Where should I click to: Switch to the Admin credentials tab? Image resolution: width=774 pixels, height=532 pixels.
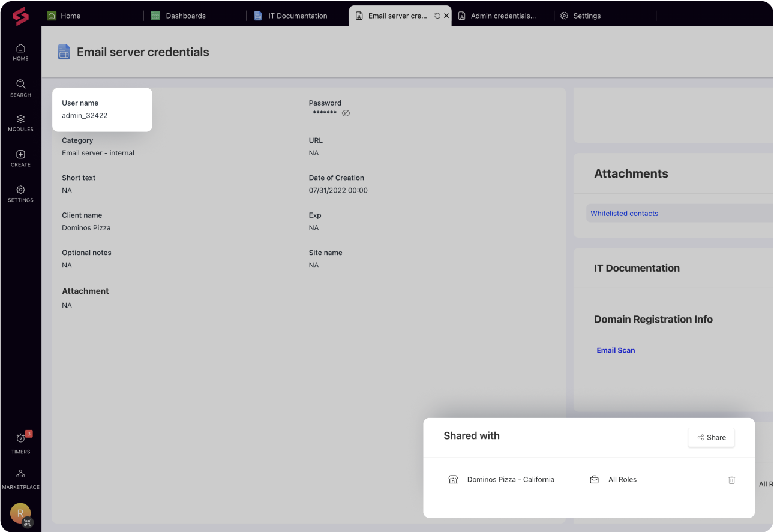click(x=503, y=16)
